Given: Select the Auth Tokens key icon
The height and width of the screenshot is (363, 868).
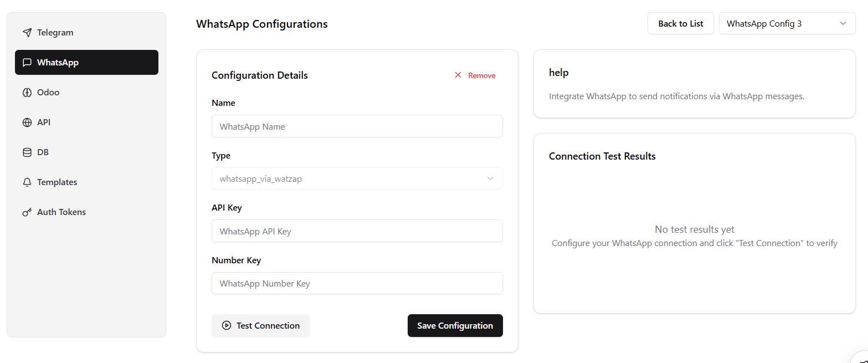Looking at the screenshot, I should 27,212.
